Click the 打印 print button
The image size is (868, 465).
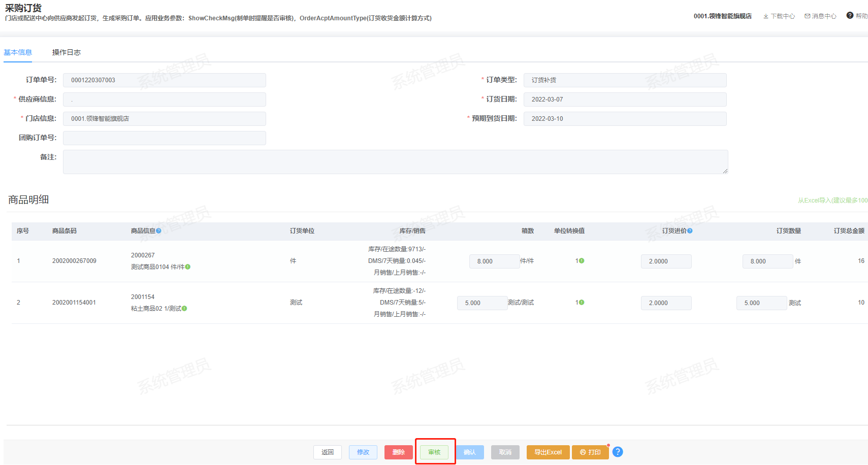[x=590, y=452]
